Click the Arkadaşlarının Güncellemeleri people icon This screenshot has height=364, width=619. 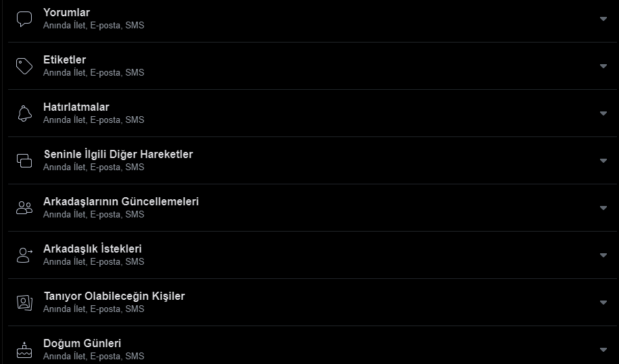[24, 208]
